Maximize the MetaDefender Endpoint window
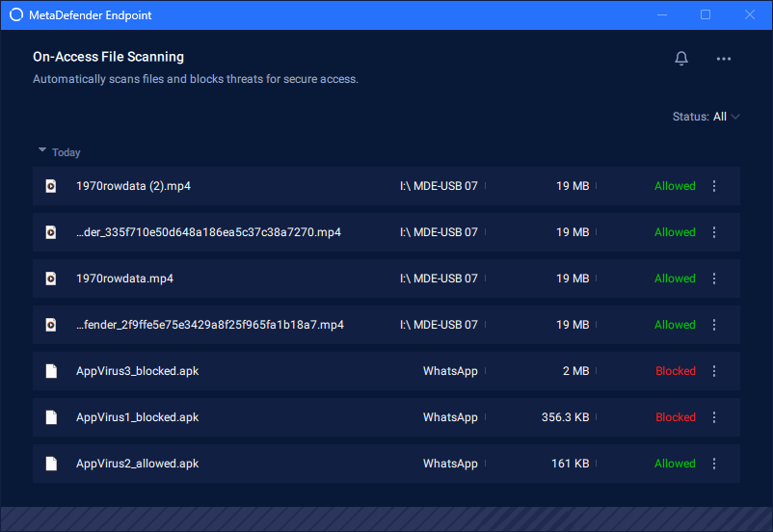Screen dimensions: 773x532 [x=706, y=14]
